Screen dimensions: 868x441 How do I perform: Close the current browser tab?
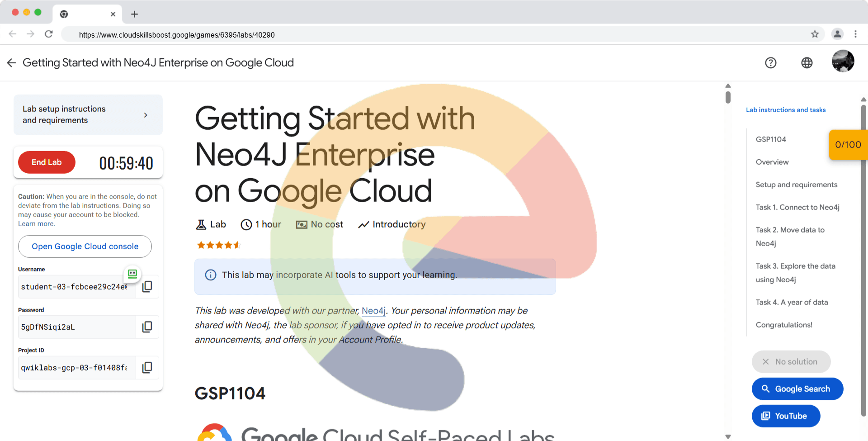pyautogui.click(x=113, y=14)
